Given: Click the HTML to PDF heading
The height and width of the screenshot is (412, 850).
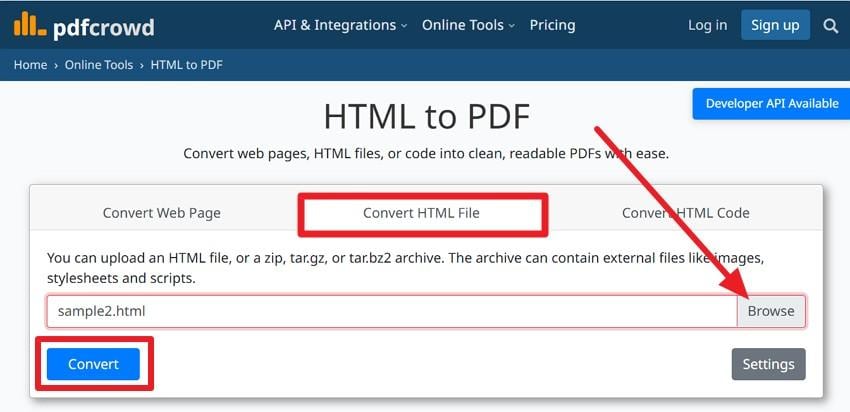Looking at the screenshot, I should [x=427, y=116].
